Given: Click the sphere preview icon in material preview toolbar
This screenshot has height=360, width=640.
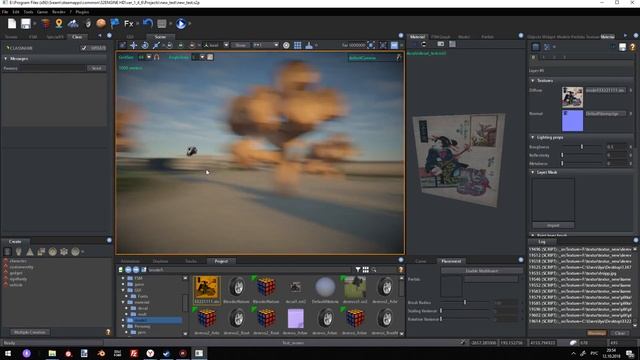Looking at the screenshot, I should coord(424,44).
